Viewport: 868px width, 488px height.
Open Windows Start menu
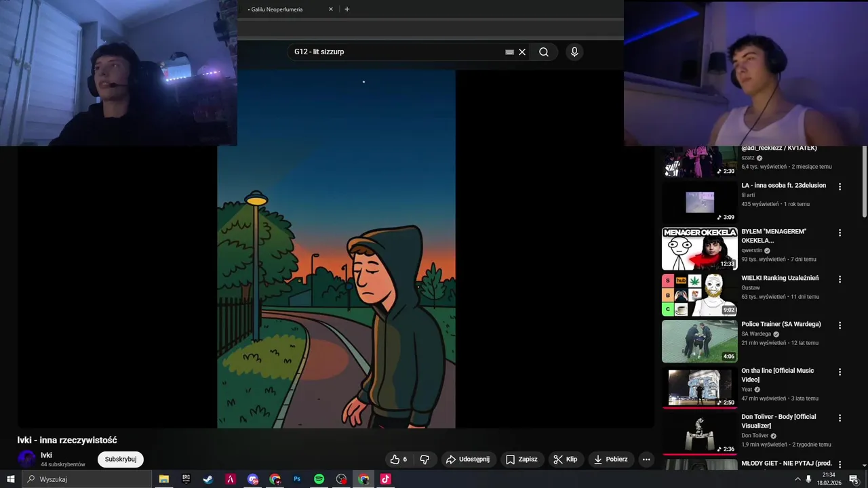(11, 479)
